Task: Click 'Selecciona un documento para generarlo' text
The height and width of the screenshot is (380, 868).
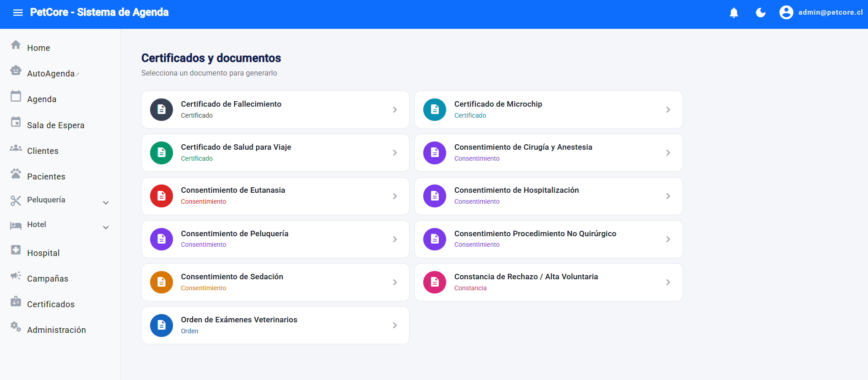Action: [x=209, y=73]
